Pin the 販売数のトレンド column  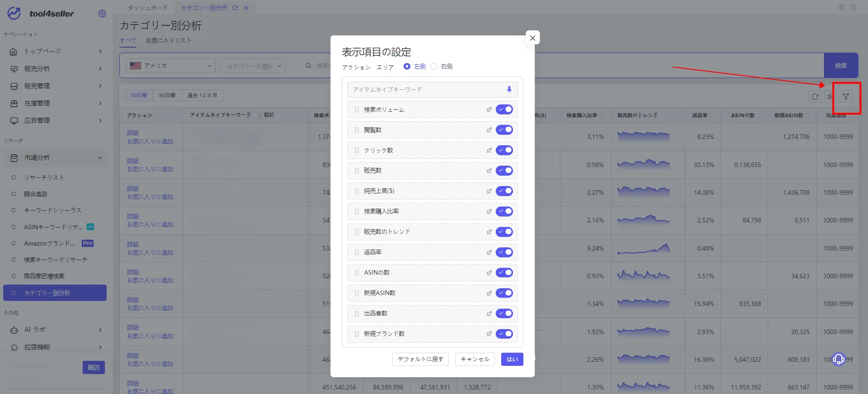(489, 232)
